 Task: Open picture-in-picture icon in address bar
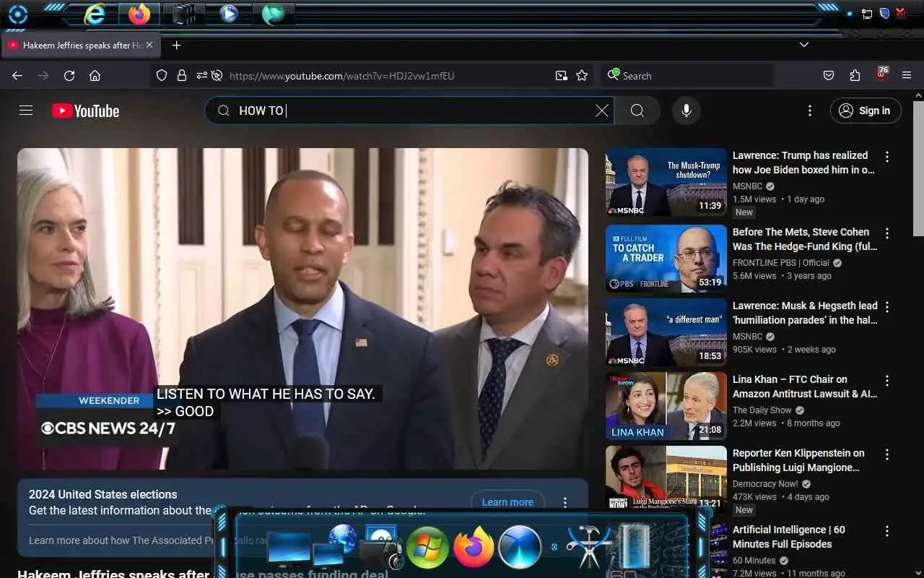[x=561, y=75]
